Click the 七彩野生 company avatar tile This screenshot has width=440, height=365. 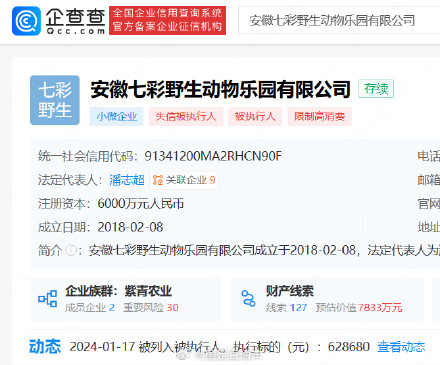[x=55, y=100]
